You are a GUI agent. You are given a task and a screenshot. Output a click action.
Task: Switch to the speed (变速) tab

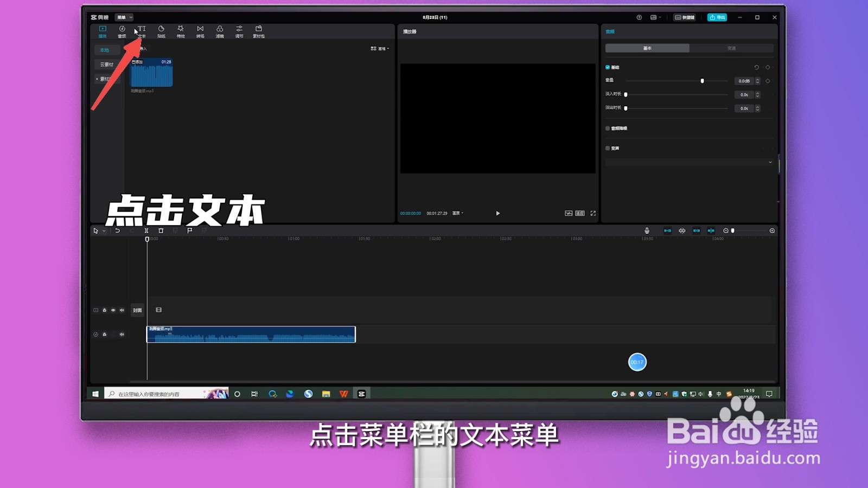(x=731, y=48)
